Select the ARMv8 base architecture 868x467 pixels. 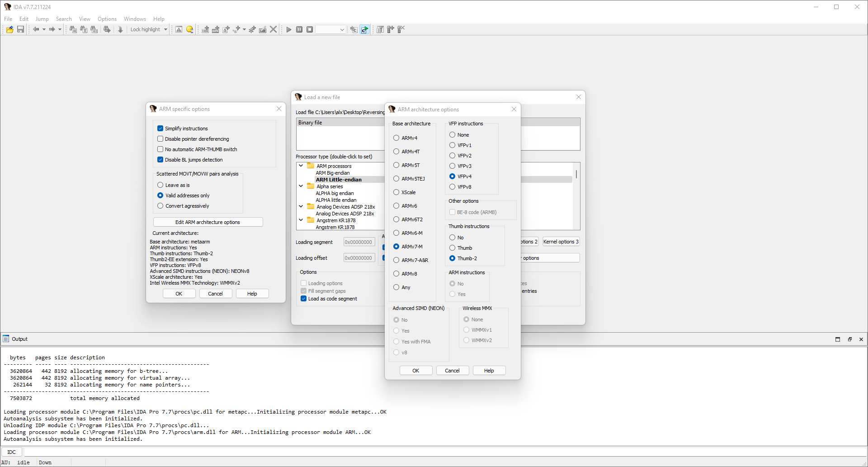[396, 274]
